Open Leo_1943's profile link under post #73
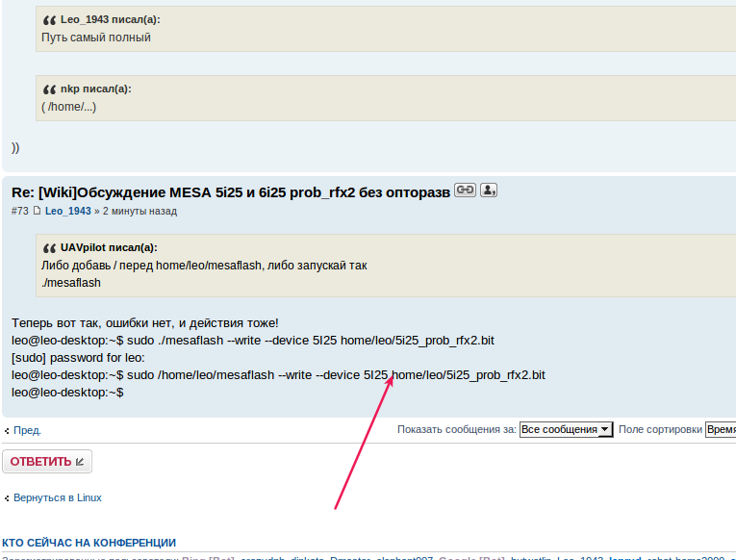 pos(68,212)
